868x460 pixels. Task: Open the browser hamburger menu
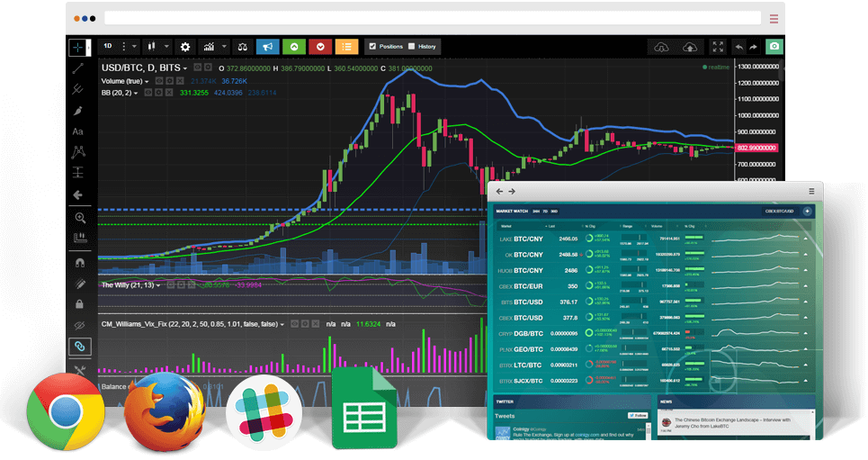(x=774, y=18)
